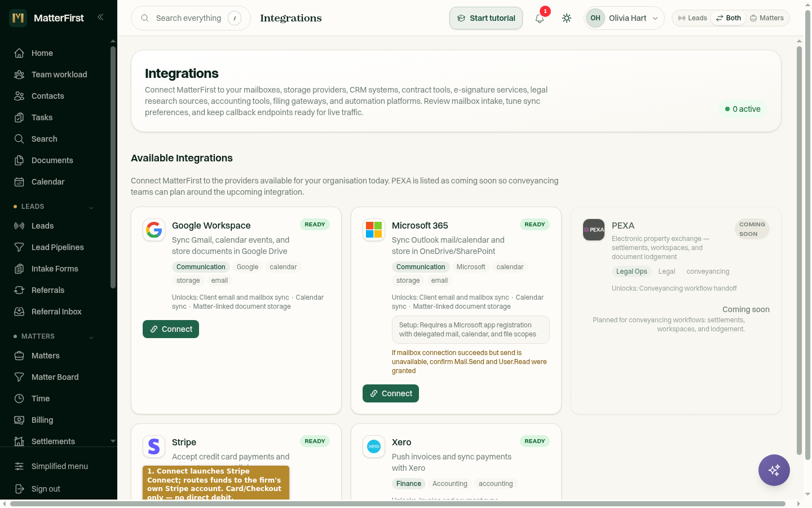The image size is (812, 508).
Task: Switch view mode to Matters
Action: pos(767,18)
